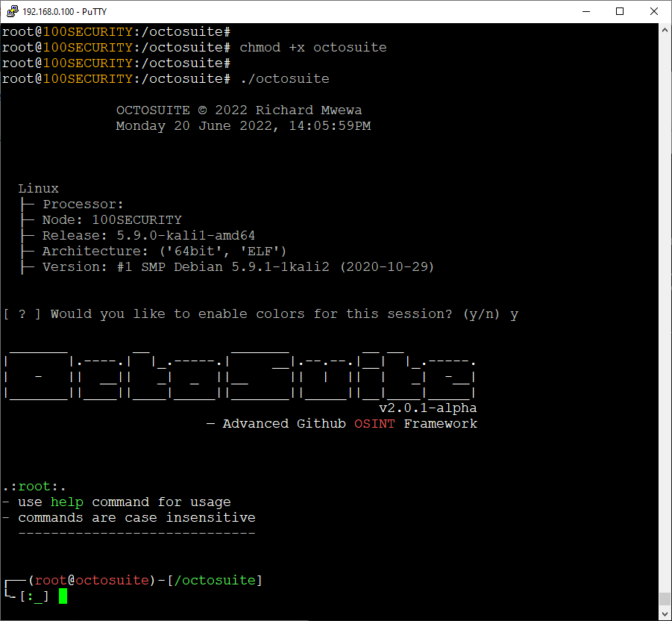Maximize the PuTTY terminal window

coord(619,11)
